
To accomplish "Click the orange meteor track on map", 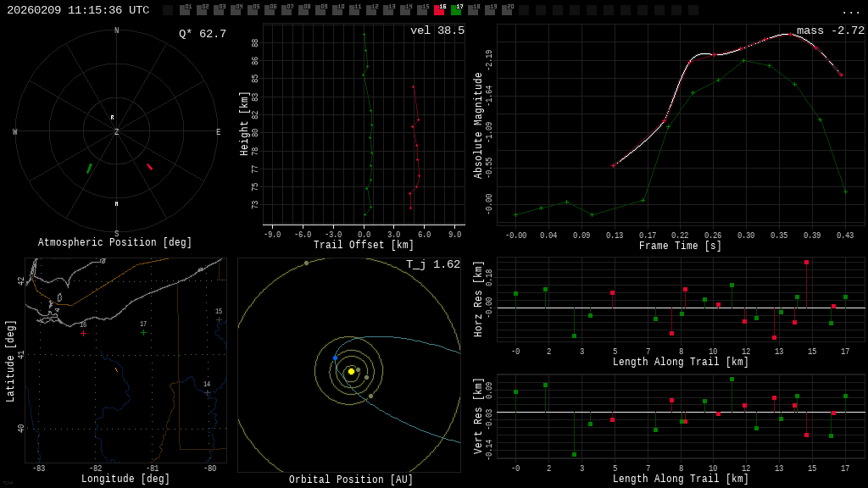I will 116,369.
